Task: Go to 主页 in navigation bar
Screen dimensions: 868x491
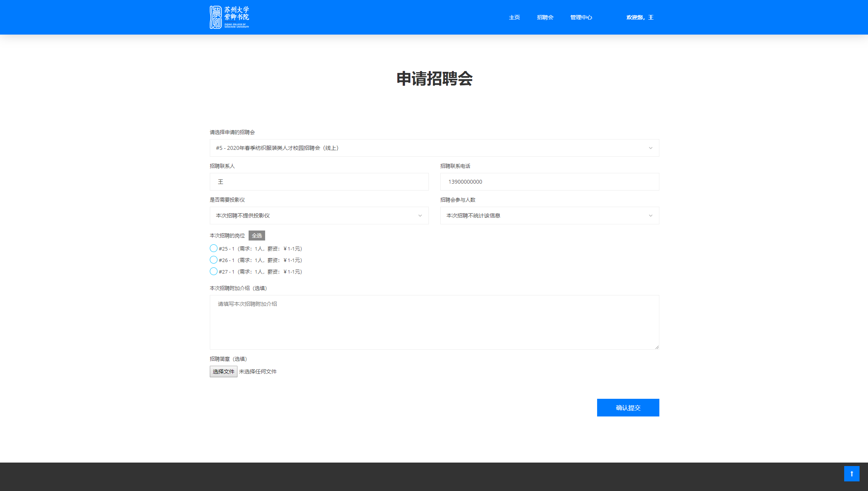Action: click(514, 18)
